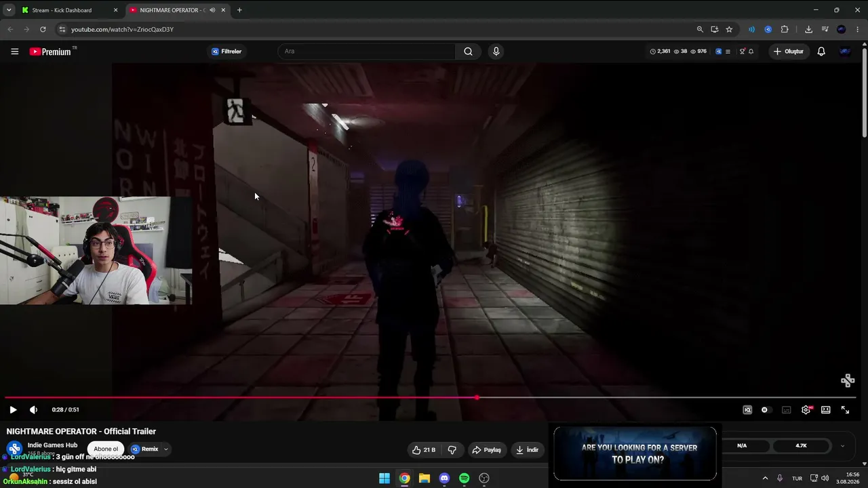
Task: Open Filtreler filter button
Action: pos(226,52)
